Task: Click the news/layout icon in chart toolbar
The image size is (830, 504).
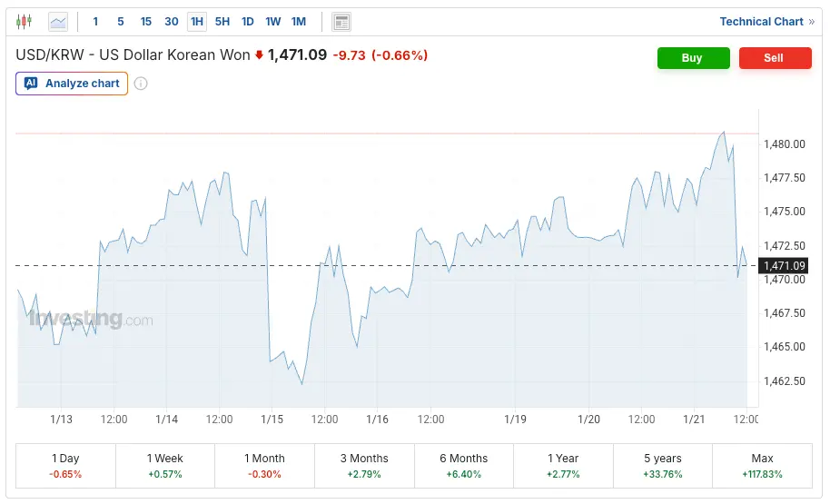Action: [x=341, y=22]
